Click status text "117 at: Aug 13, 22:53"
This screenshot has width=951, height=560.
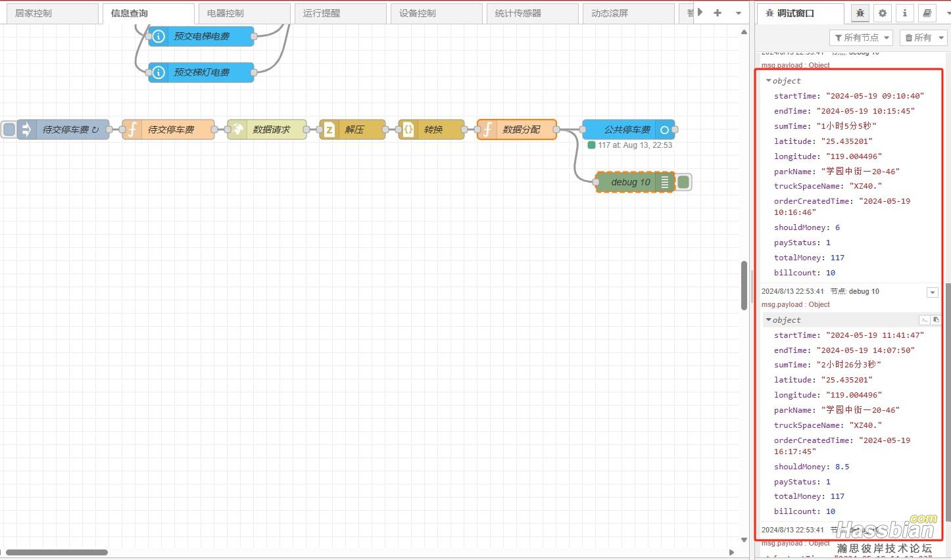click(x=635, y=145)
